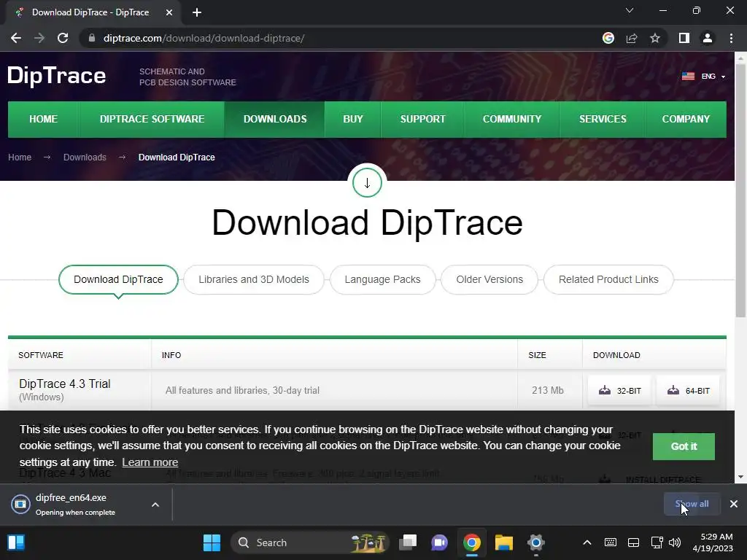Switch to Language Packs tab
This screenshot has width=747, height=560.
point(382,279)
